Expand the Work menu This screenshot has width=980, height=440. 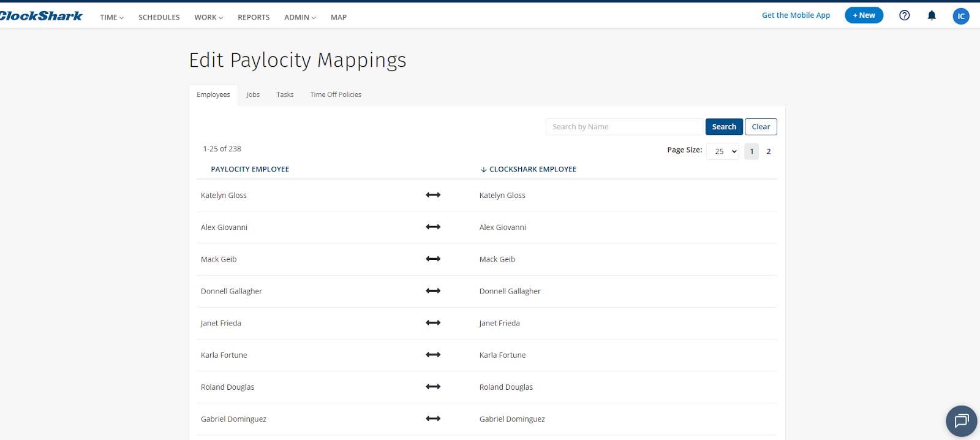[208, 17]
